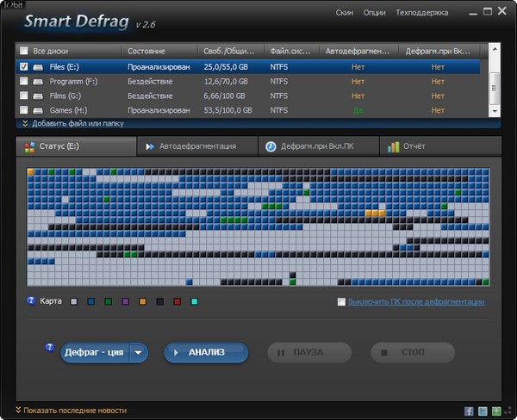Enable Выключить ПК после дефрагментации checkbox
This screenshot has height=420, width=517.
tap(342, 302)
